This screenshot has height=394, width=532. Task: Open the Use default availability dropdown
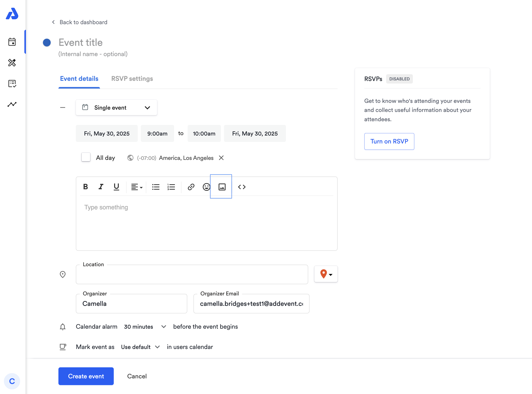[x=140, y=347]
